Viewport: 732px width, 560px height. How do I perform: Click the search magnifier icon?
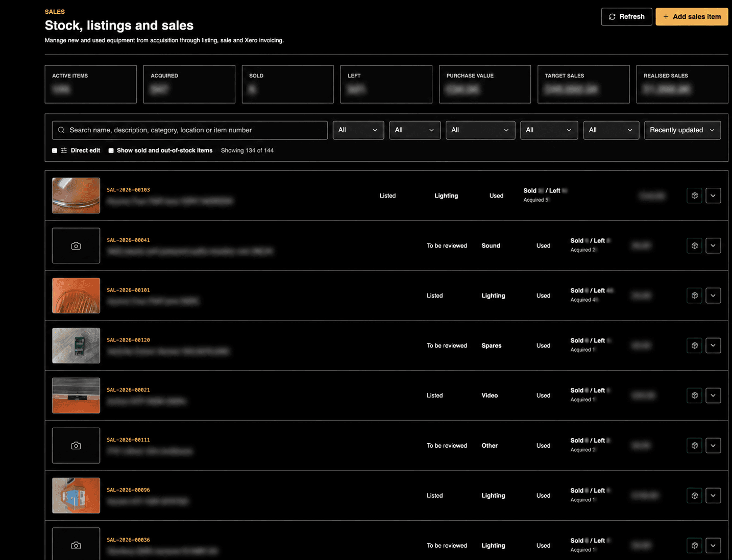(61, 130)
